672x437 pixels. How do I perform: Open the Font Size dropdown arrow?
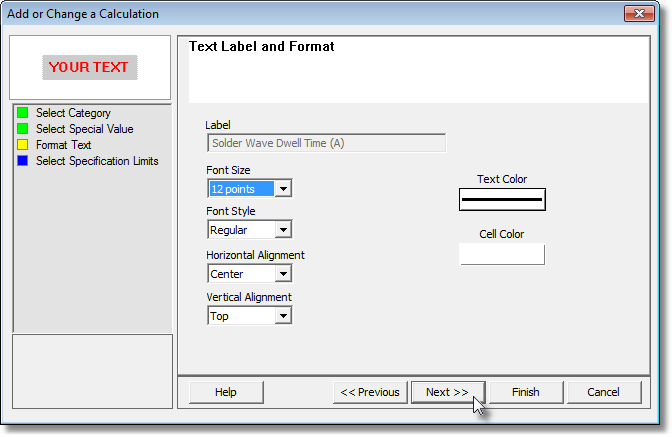point(283,189)
